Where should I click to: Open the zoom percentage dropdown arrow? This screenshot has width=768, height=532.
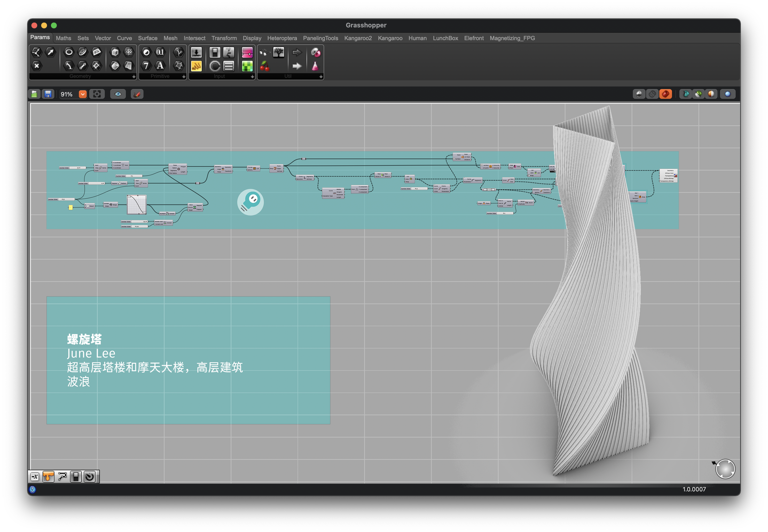[x=83, y=94]
